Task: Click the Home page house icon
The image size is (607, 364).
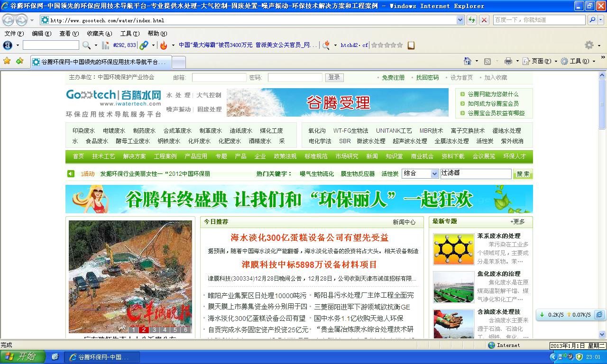Action: 468,61
